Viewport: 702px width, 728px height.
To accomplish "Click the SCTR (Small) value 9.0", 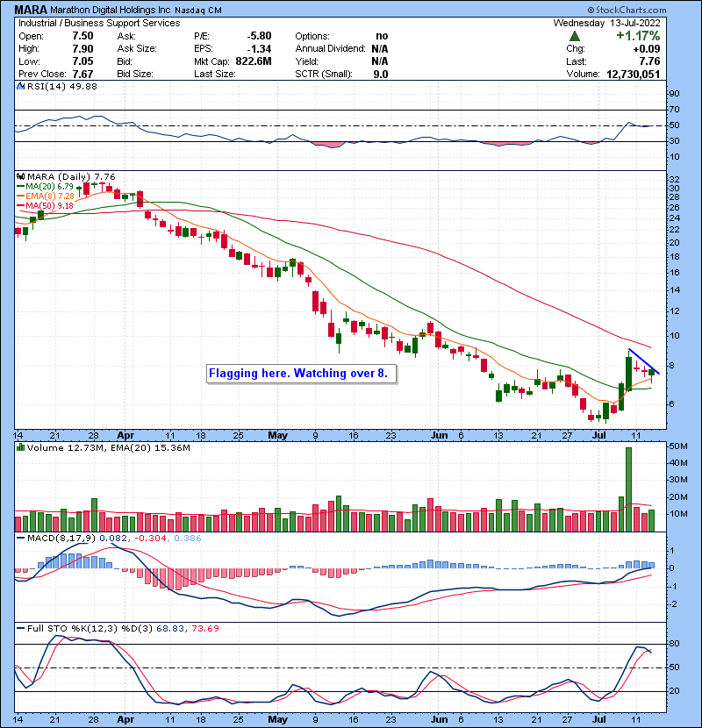I will click(x=381, y=75).
